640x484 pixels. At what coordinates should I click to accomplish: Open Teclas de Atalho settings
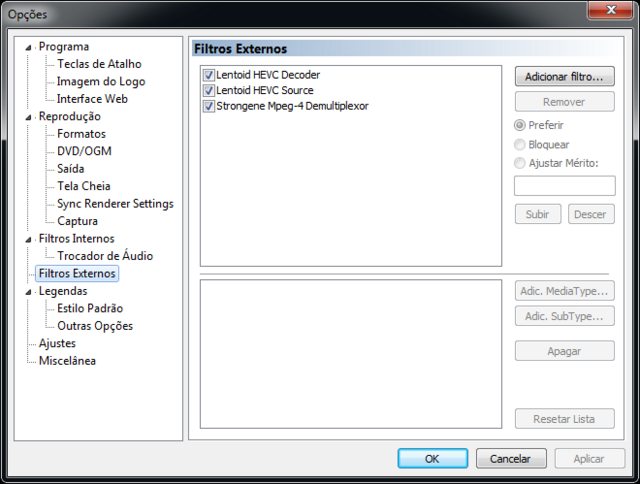[x=99, y=64]
